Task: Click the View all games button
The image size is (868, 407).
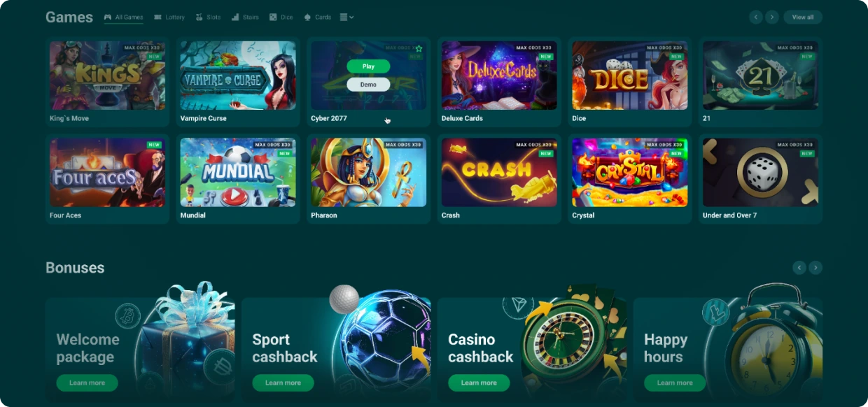Action: [803, 17]
